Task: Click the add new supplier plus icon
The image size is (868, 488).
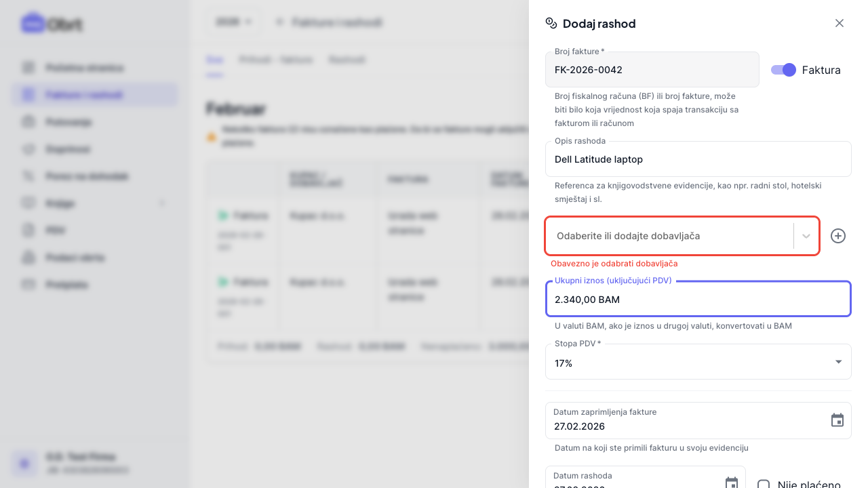Action: (838, 236)
